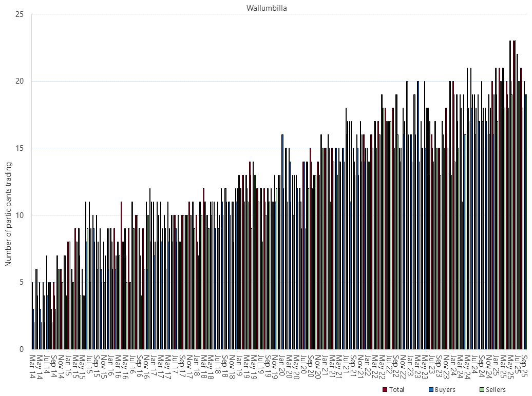The width and height of the screenshot is (532, 396).
Task: Click the blue Buyers legend swatch
Action: [x=430, y=390]
